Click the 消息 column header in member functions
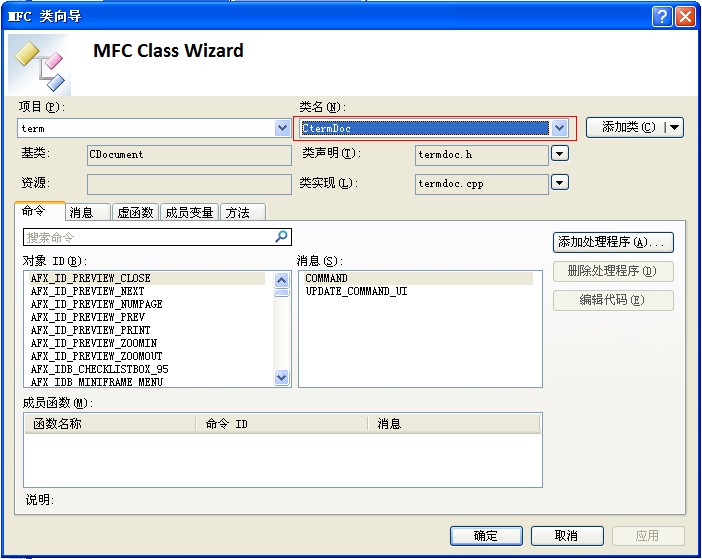The height and width of the screenshot is (559, 702). pos(454,423)
